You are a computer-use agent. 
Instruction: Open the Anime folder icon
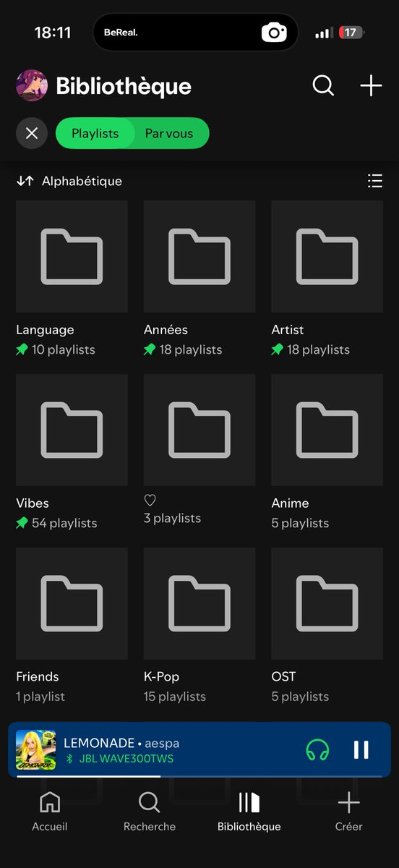[327, 430]
